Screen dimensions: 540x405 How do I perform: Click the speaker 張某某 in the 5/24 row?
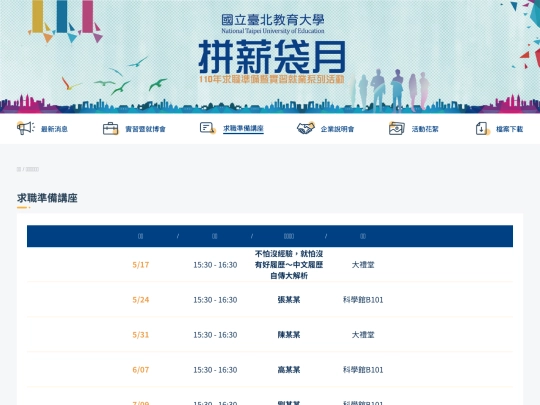(x=289, y=300)
